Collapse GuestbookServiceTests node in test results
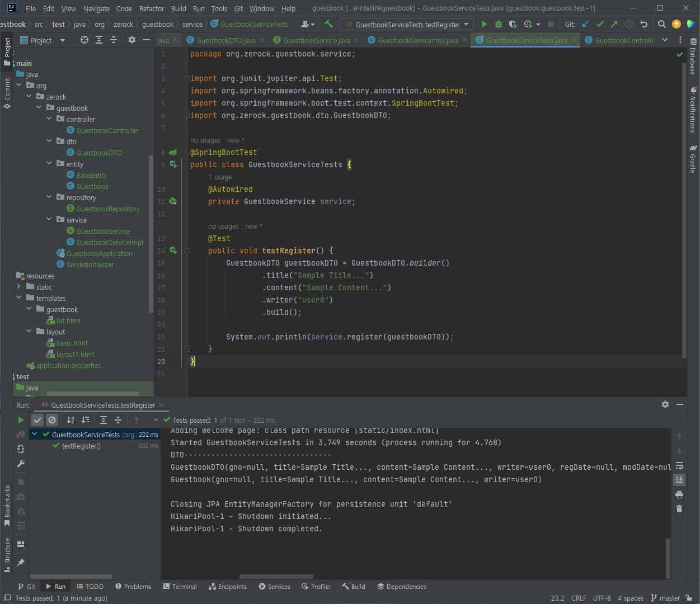Image resolution: width=700 pixels, height=604 pixels. pyautogui.click(x=35, y=434)
